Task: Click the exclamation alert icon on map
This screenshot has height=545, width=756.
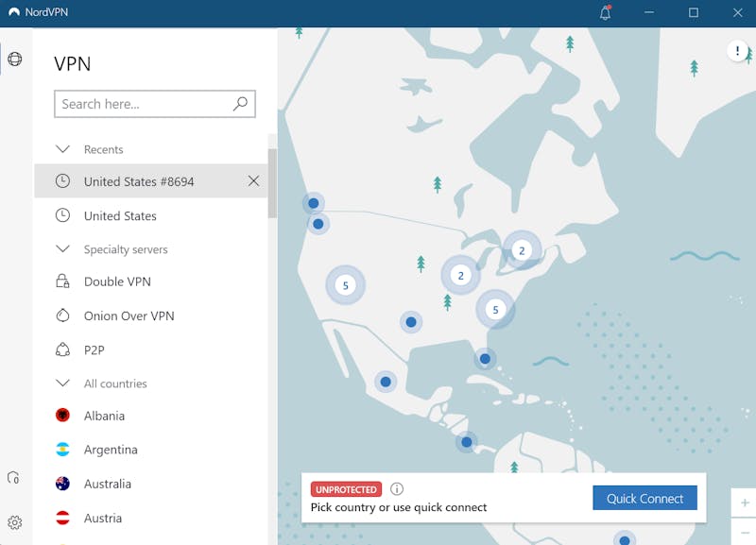Action: 737,50
